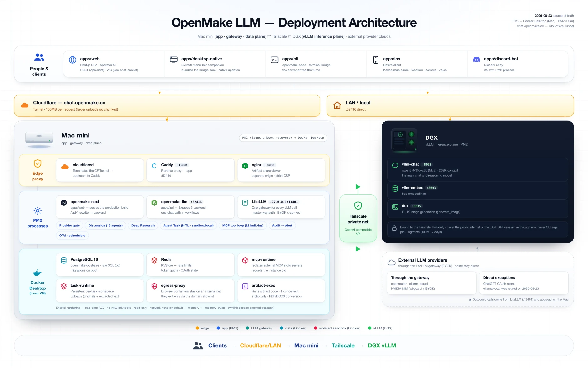The image size is (588, 368).
Task: Click the Edge proxy shield icon
Action: [38, 163]
